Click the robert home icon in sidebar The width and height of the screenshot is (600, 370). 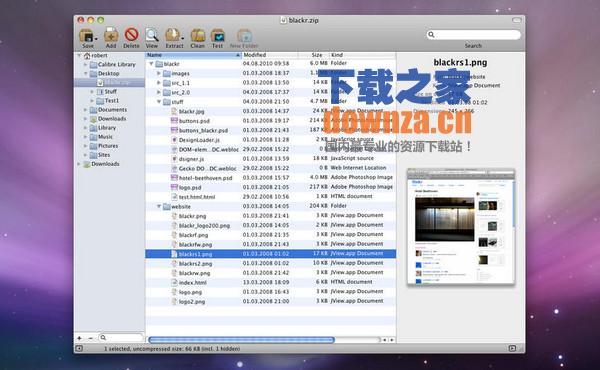(87, 56)
